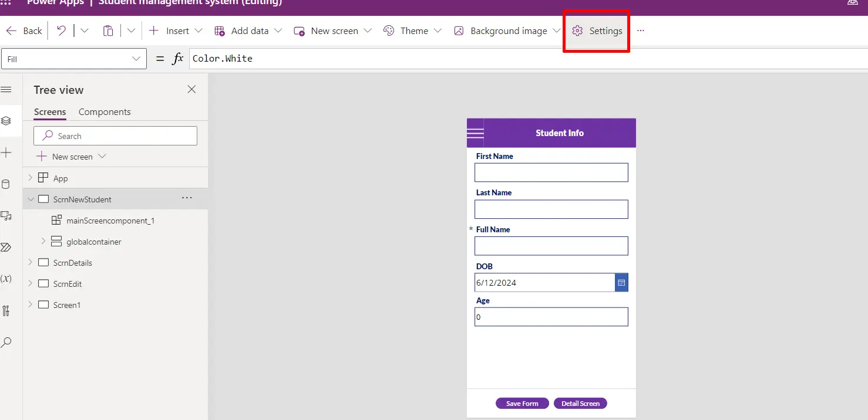The height and width of the screenshot is (420, 868).
Task: Select ScrnDetails screen
Action: pyautogui.click(x=73, y=263)
